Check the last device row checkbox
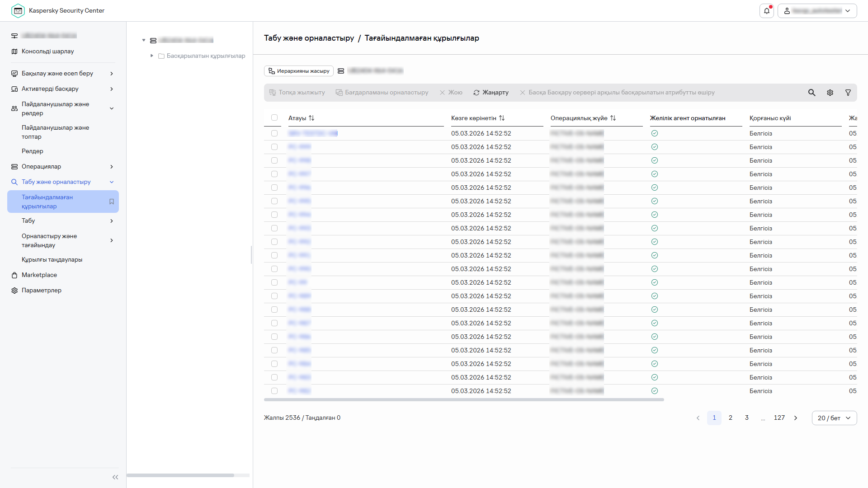The height and width of the screenshot is (488, 868). click(274, 391)
